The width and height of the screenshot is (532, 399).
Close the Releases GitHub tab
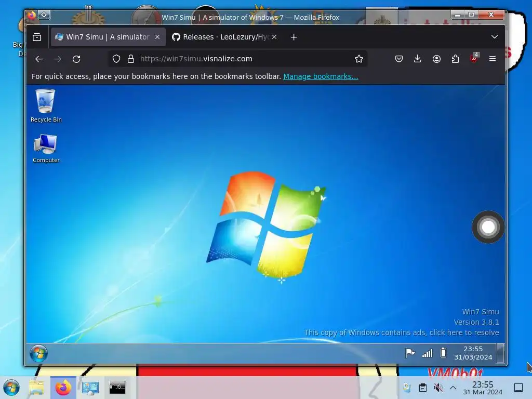274,37
